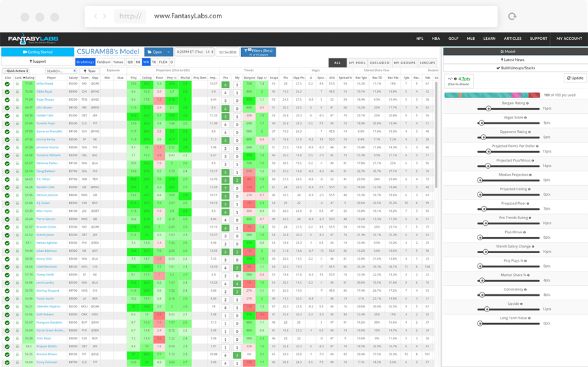Click the Like checkmark for Golden Tate
The height and width of the screenshot is (367, 588).
7,116
